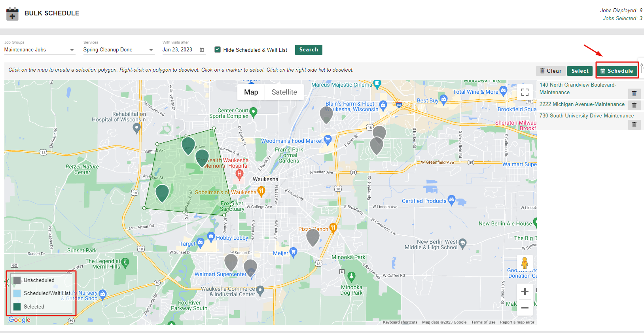Image resolution: width=644 pixels, height=333 pixels.
Task: Click the Schedule button
Action: [617, 71]
